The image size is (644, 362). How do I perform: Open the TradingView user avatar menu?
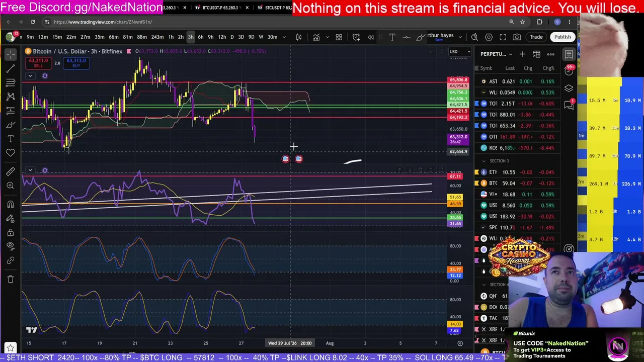click(10, 37)
